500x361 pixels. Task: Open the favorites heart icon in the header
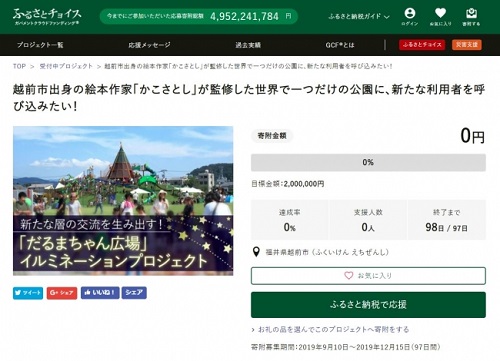440,17
